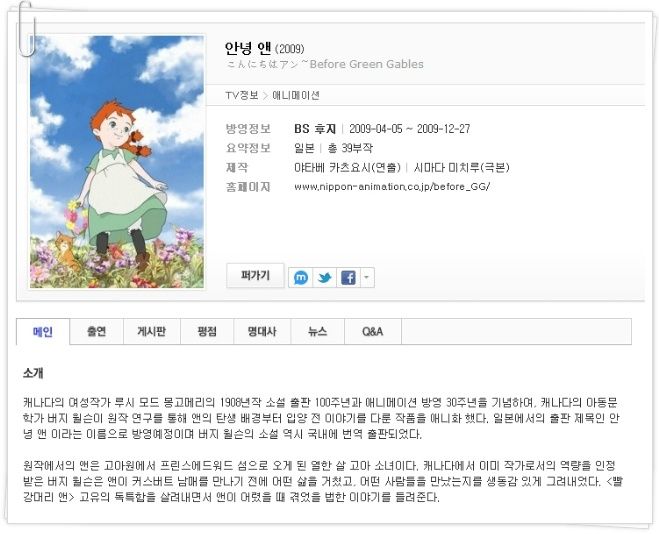
Task: Switch to the 게시판 tab
Action: [152, 332]
